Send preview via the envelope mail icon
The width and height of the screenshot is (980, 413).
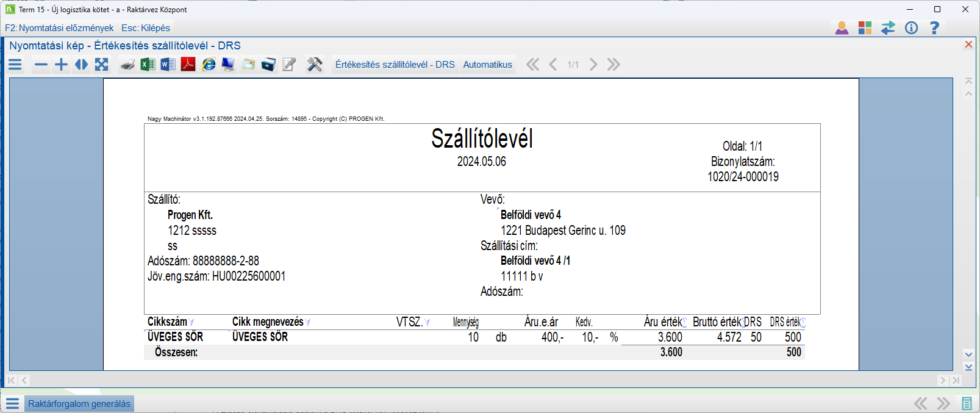point(248,65)
